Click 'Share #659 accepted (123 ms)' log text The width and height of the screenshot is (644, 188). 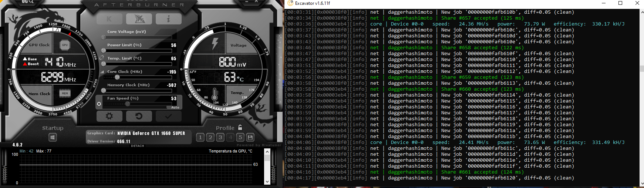tap(482, 77)
